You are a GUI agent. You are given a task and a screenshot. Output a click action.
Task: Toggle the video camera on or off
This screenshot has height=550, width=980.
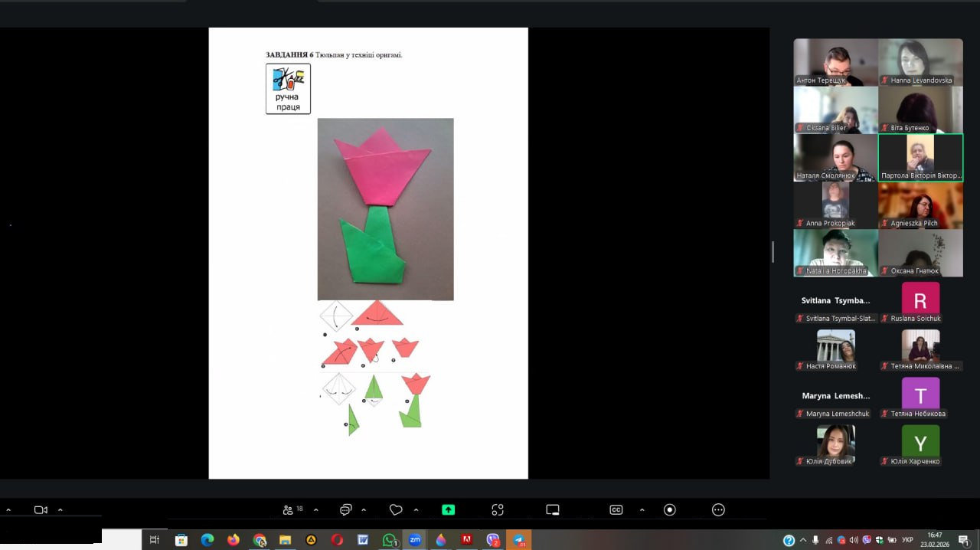(41, 510)
